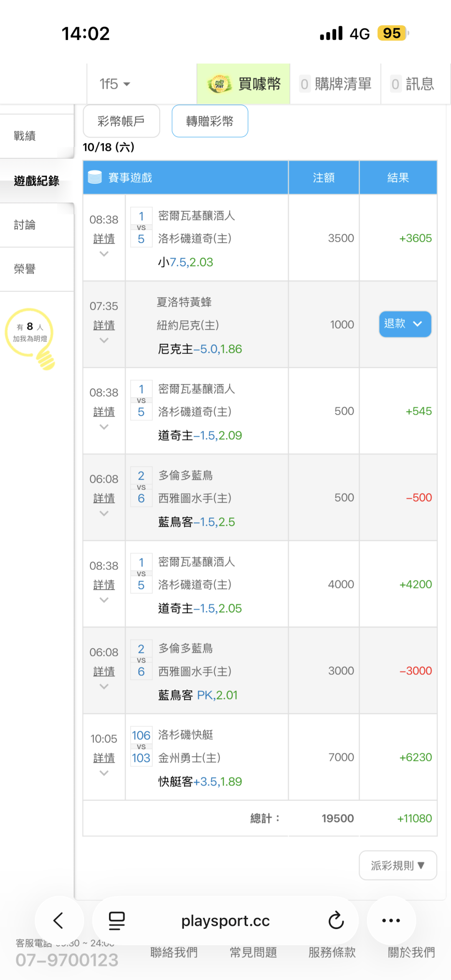Viewport: 451px width, 980px height.
Task: Expand details chevron under 07:35 game
Action: (104, 341)
